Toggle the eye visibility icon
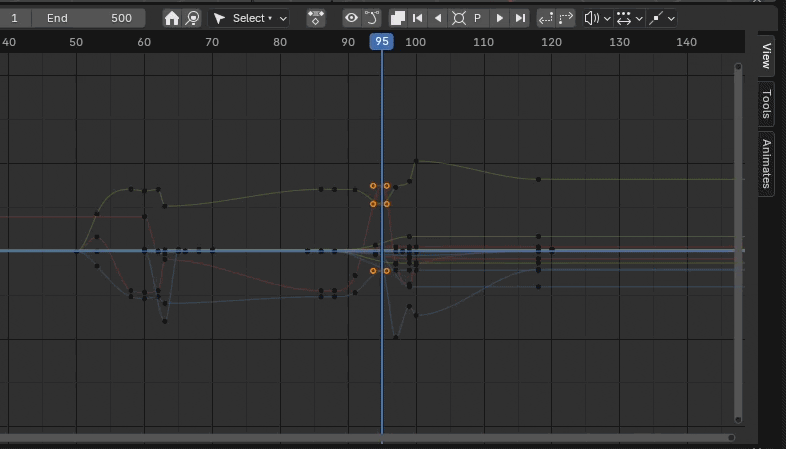 point(351,18)
